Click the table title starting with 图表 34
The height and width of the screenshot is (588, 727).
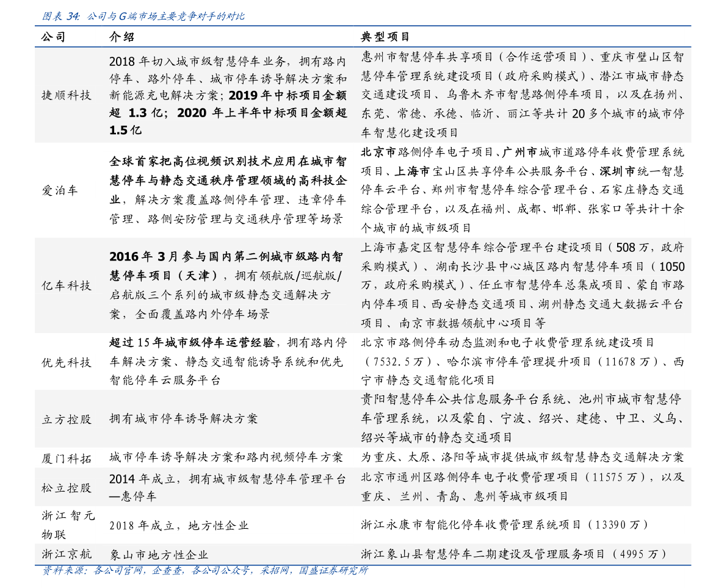(143, 16)
